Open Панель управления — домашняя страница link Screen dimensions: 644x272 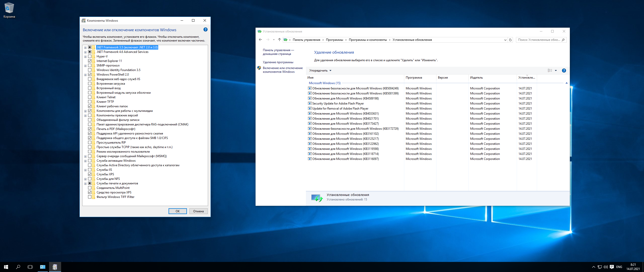point(278,52)
